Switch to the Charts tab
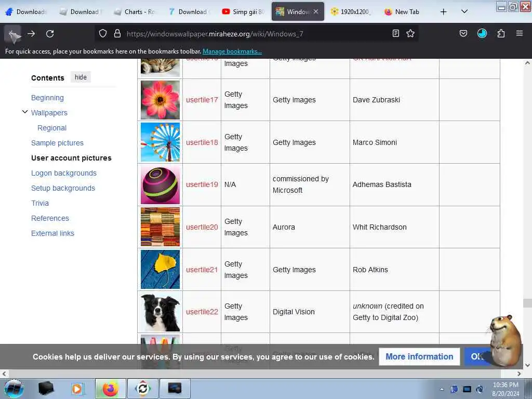Viewport: 532px width, 399px height. coord(134,12)
